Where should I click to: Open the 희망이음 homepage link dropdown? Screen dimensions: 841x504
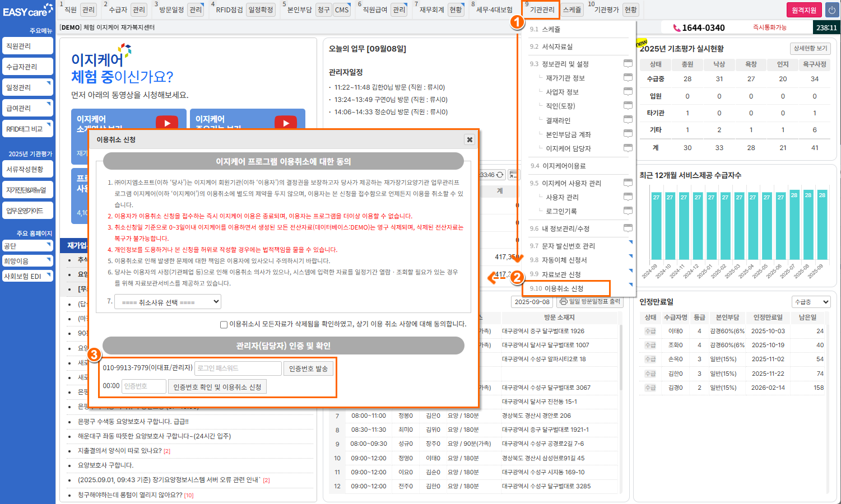point(28,261)
